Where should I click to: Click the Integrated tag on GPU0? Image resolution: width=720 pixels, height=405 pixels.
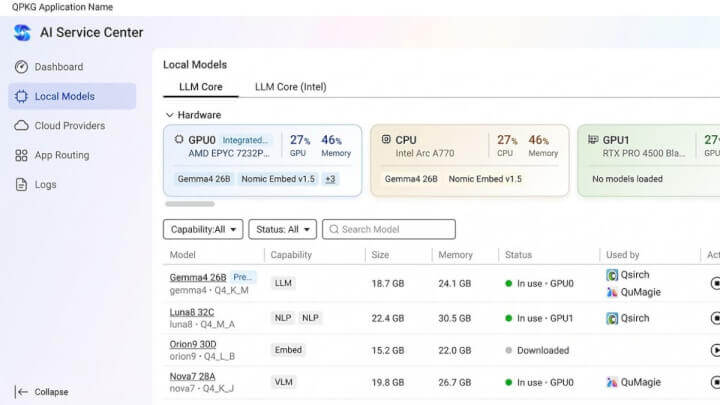click(x=245, y=140)
